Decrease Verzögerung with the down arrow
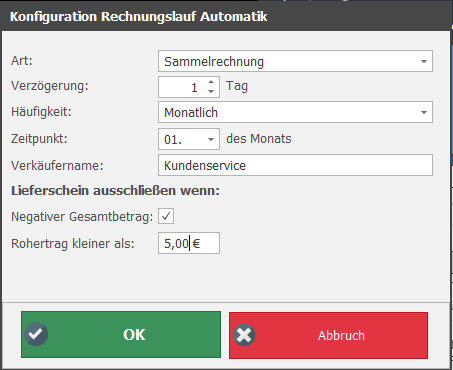 [211, 91]
